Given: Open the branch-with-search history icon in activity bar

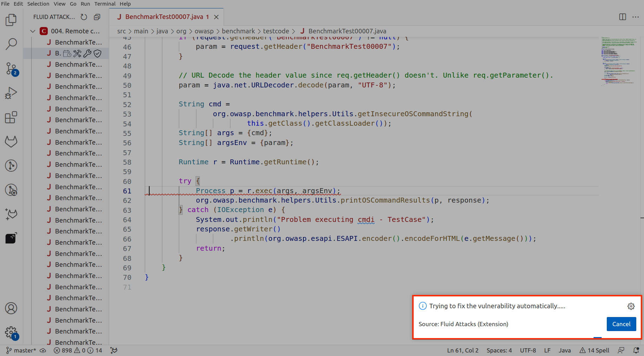Looking at the screenshot, I should click(11, 190).
